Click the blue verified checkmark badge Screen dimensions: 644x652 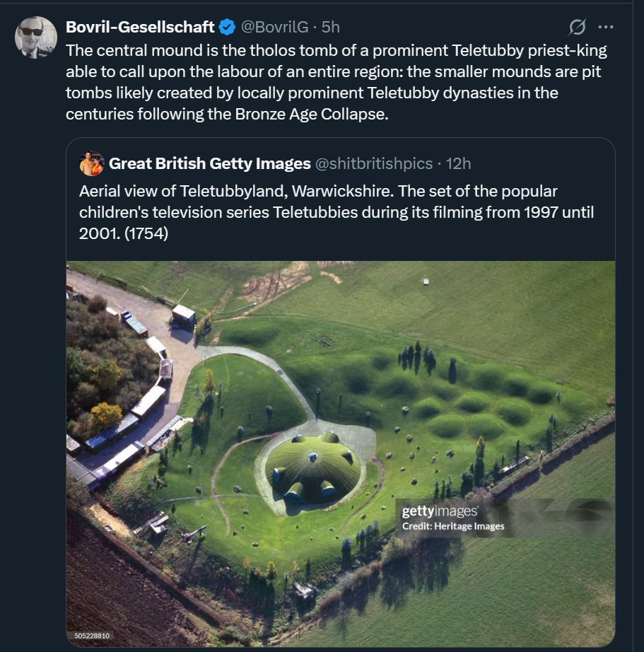pyautogui.click(x=227, y=28)
